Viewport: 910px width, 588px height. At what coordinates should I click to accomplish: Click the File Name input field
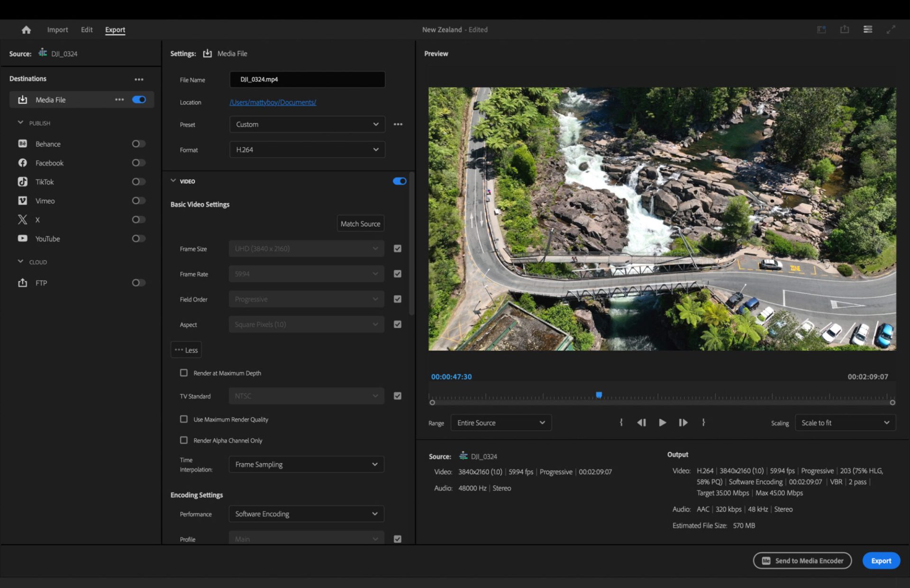click(307, 79)
